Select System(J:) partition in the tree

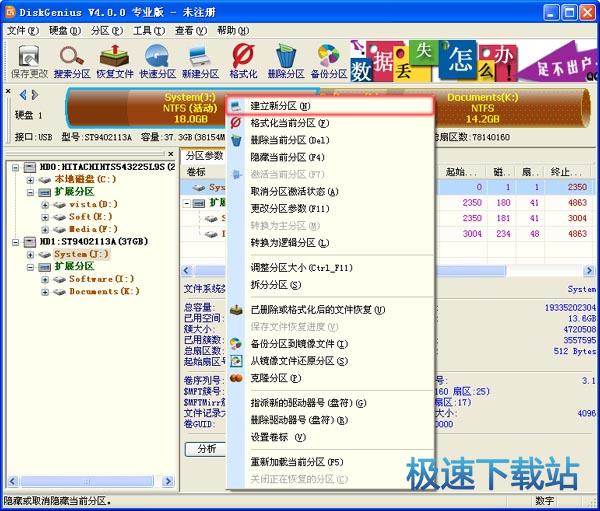(82, 254)
